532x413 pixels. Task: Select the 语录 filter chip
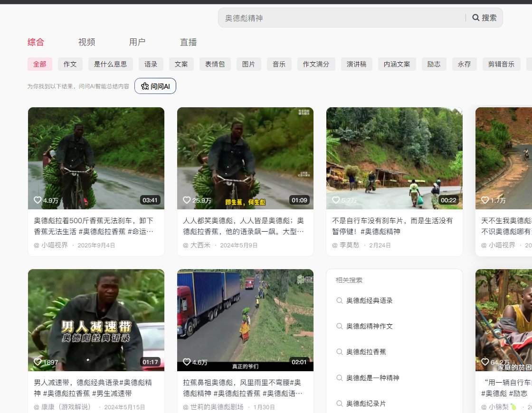151,64
